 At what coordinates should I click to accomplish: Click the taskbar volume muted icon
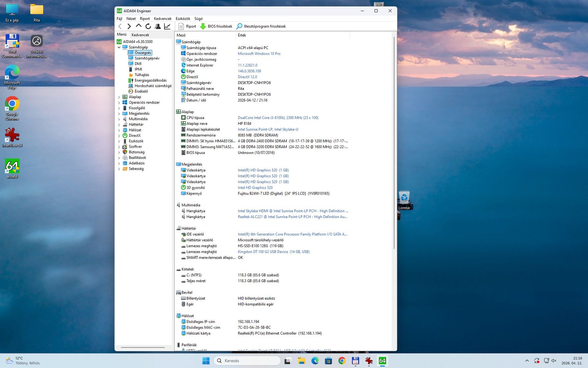click(554, 361)
